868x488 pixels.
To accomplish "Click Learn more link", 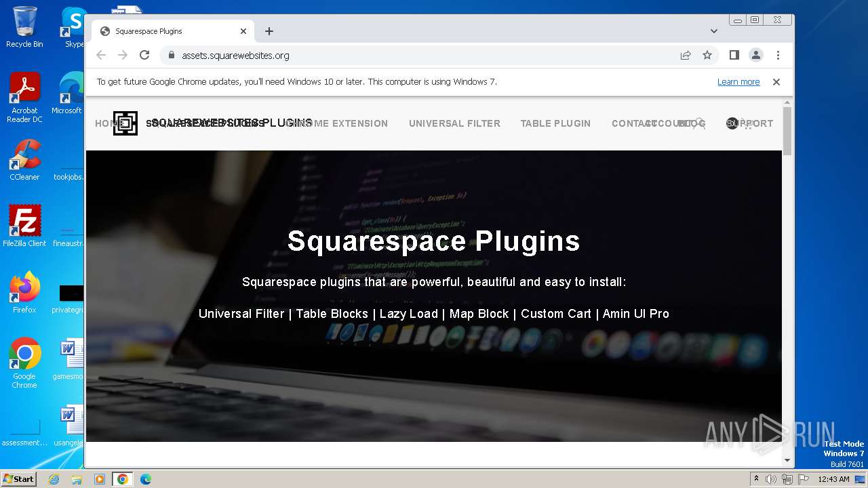I will click(x=738, y=82).
